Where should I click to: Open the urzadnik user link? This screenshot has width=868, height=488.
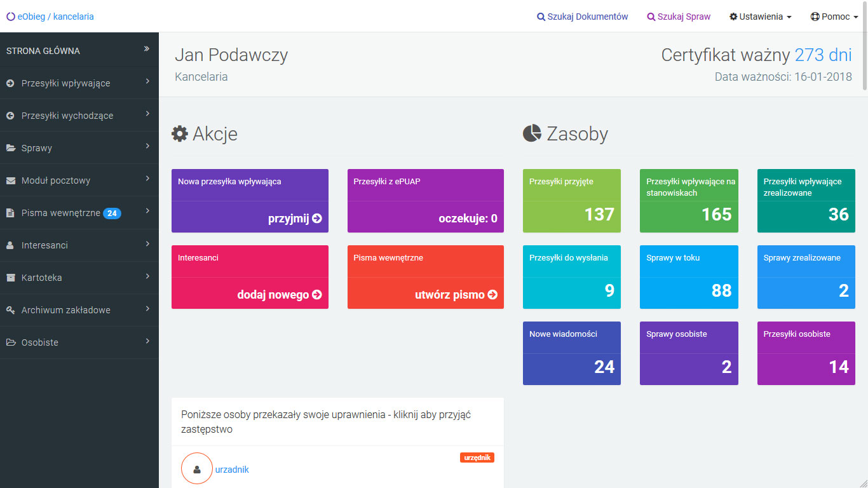coord(232,470)
